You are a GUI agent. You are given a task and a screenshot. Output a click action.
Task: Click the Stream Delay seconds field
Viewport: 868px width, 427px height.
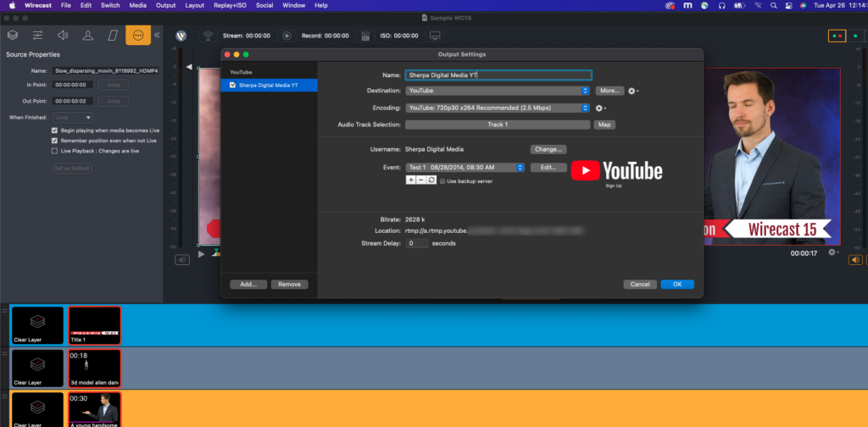tap(416, 243)
